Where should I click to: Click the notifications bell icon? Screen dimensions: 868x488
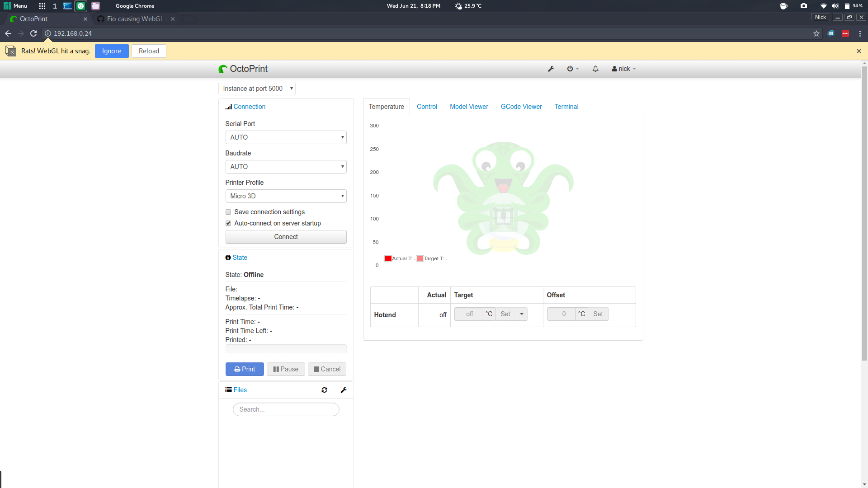595,69
